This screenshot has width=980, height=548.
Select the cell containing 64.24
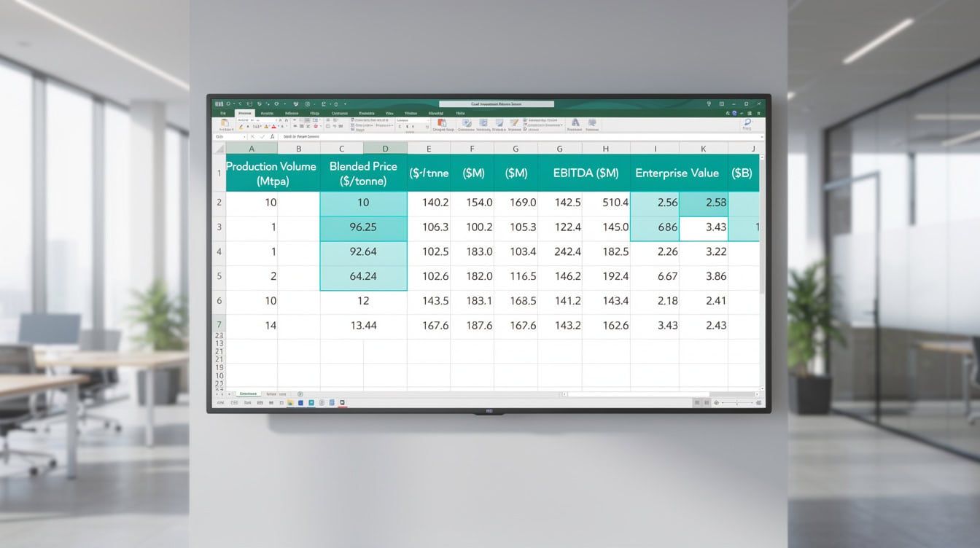click(363, 276)
